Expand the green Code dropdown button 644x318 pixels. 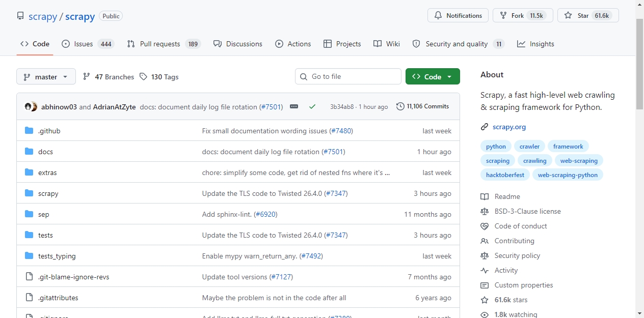pyautogui.click(x=433, y=76)
